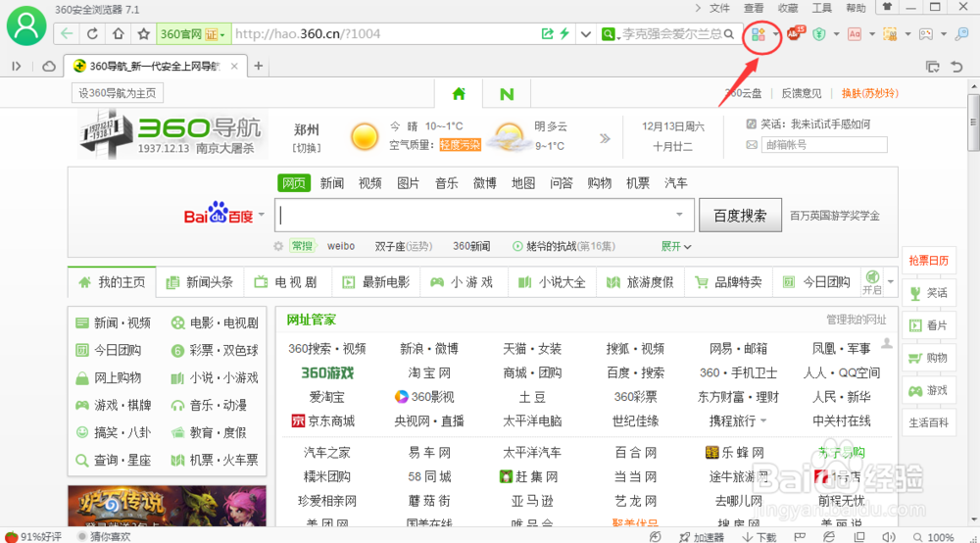980x543 pixels.
Task: Click 换肤(苏妙玲) link
Action: [x=870, y=93]
